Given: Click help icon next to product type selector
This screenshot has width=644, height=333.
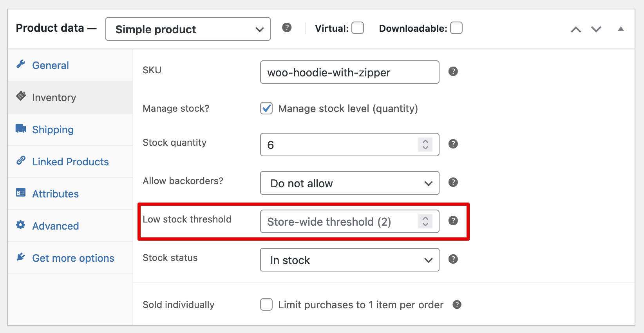Looking at the screenshot, I should click(x=287, y=27).
